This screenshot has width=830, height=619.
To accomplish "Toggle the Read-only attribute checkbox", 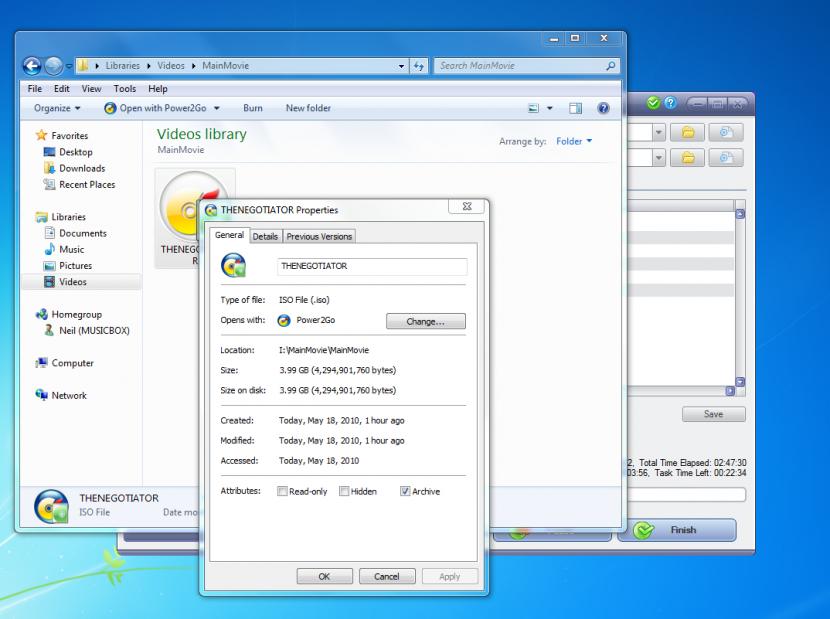I will pos(282,491).
